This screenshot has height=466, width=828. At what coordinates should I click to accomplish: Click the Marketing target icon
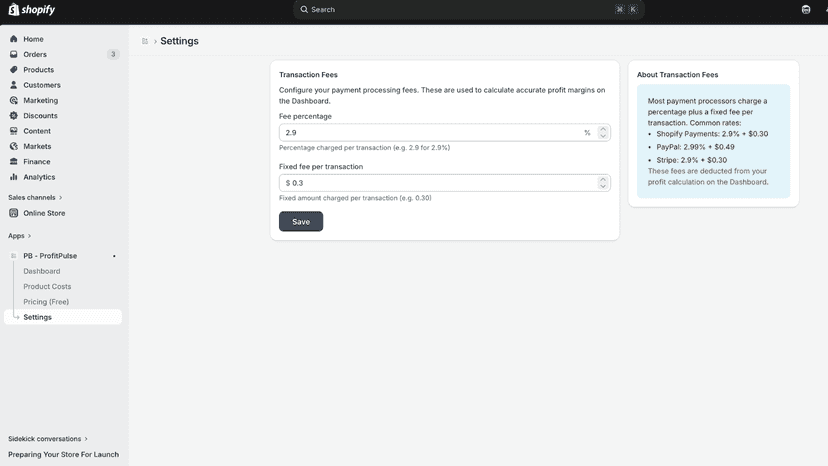(14, 100)
